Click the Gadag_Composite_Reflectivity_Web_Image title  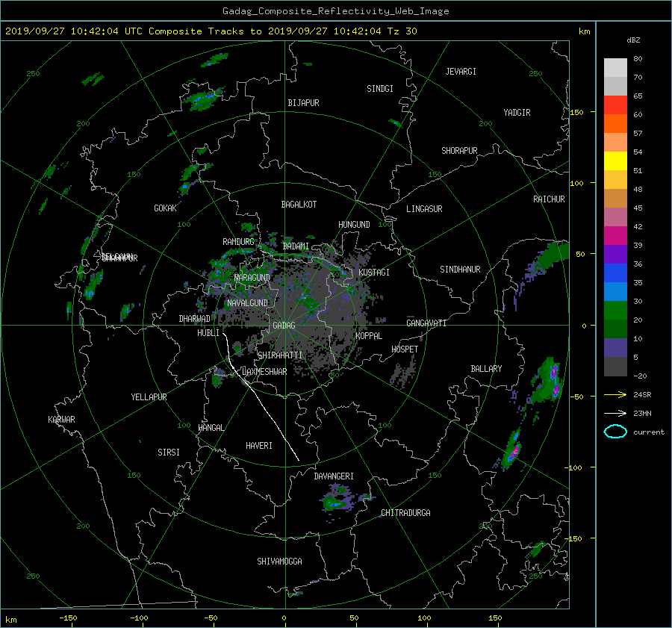[x=336, y=11]
